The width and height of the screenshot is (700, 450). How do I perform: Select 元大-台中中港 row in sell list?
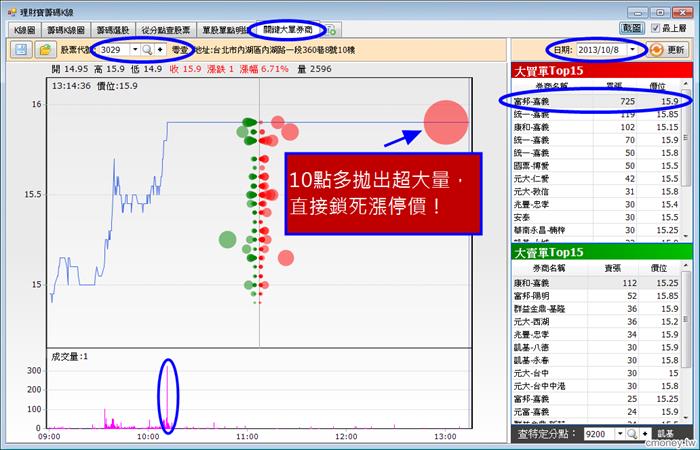(x=596, y=386)
